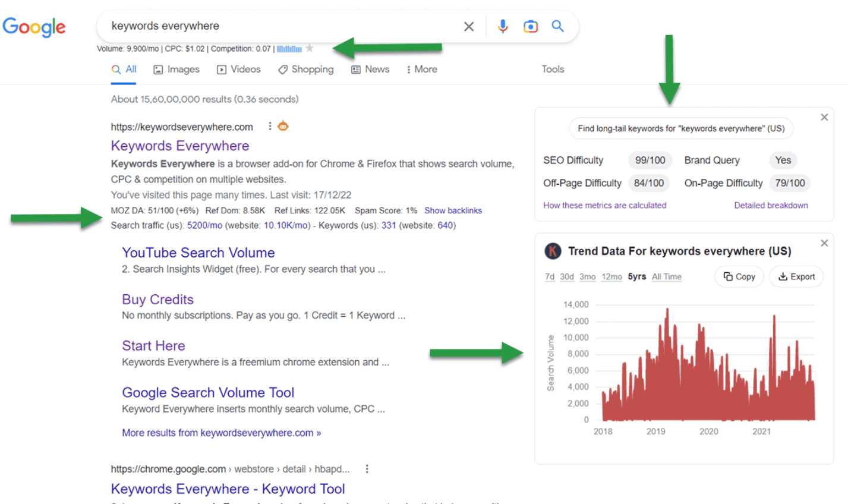Select the 3mo trend range

click(x=588, y=276)
